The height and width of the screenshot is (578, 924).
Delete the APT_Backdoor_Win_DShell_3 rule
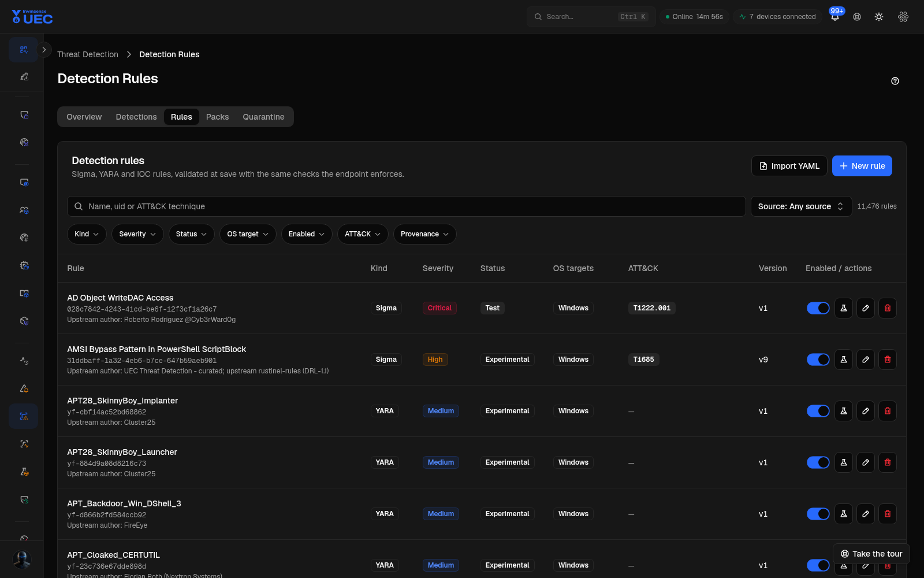[x=888, y=514]
